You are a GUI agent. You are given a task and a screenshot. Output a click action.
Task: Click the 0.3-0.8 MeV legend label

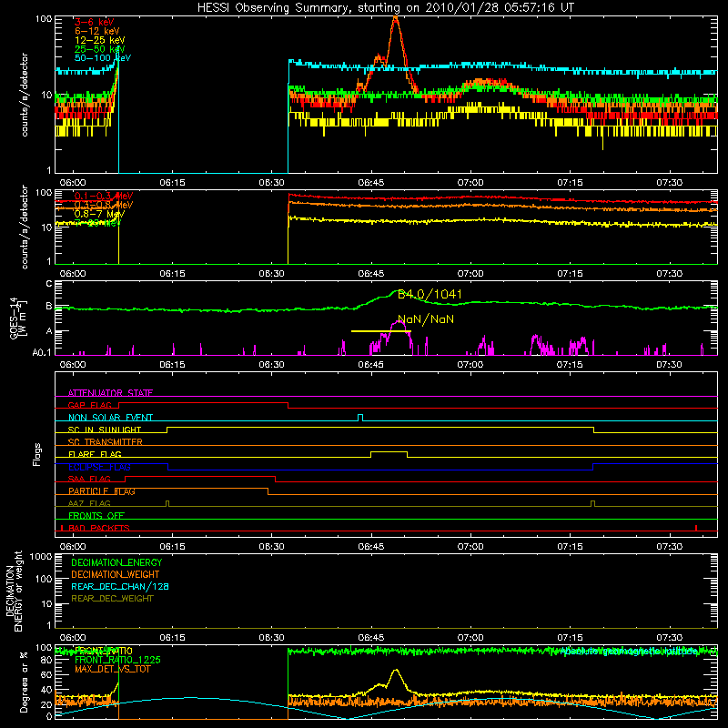pyautogui.click(x=104, y=205)
